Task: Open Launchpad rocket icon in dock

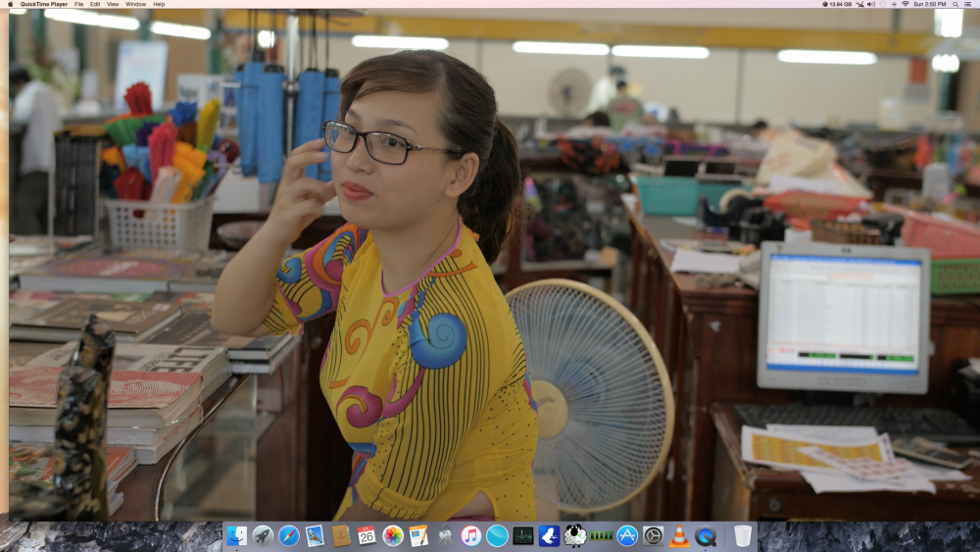Action: pyautogui.click(x=263, y=535)
